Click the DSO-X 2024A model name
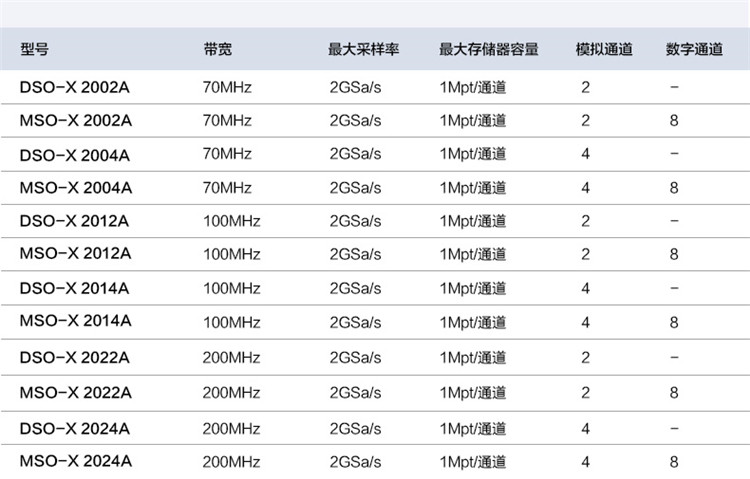The image size is (750, 479). pos(75,429)
